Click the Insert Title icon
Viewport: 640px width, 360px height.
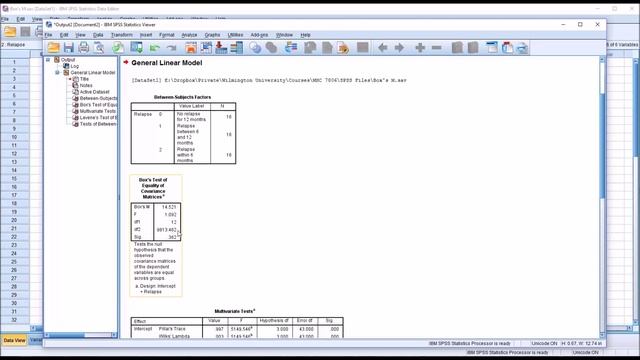(507, 48)
